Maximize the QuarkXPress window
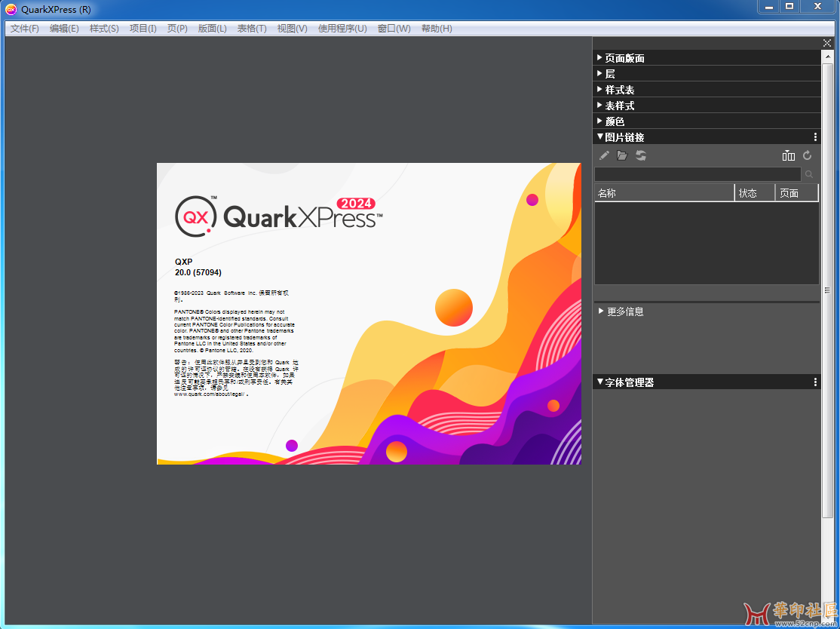The height and width of the screenshot is (629, 840). (x=789, y=7)
